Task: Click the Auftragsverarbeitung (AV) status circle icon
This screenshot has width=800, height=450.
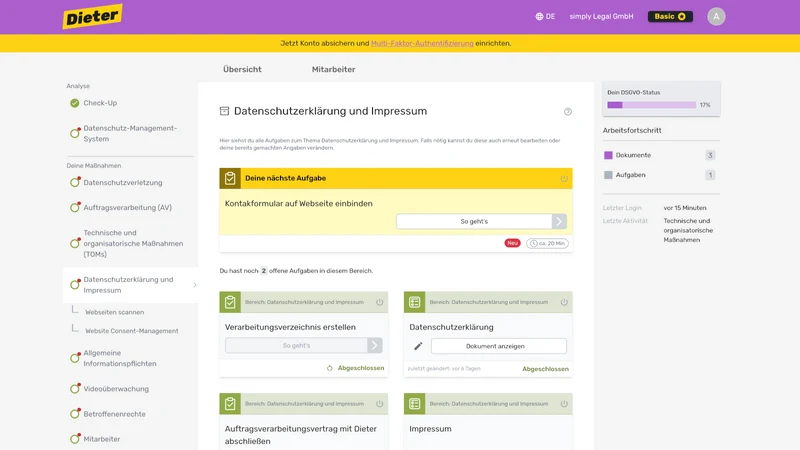Action: click(x=75, y=207)
